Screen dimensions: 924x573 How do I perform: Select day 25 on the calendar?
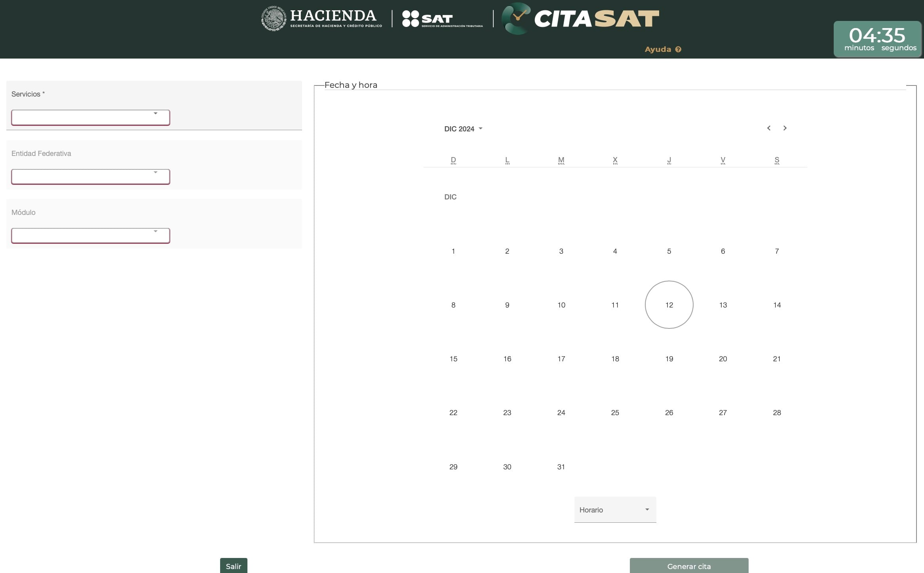tap(615, 412)
